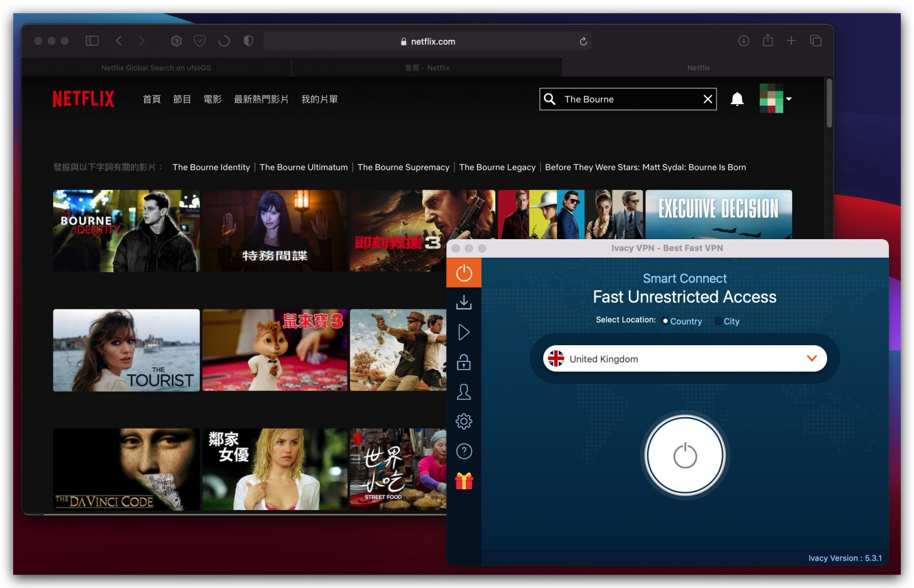The image size is (914, 588).
Task: Click the Netflix search magnifier icon
Action: 550,99
